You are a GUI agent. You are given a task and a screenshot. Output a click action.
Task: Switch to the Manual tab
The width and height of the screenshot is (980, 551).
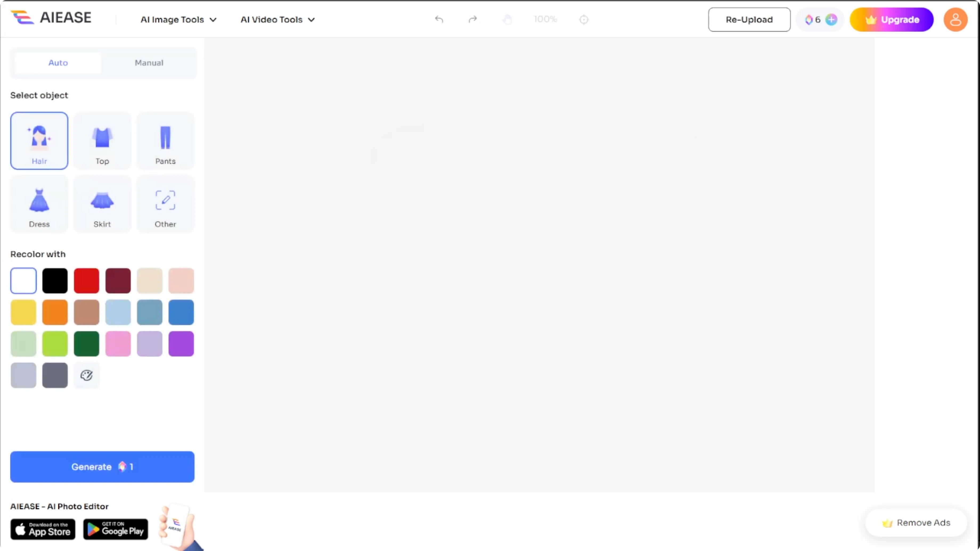pos(149,63)
